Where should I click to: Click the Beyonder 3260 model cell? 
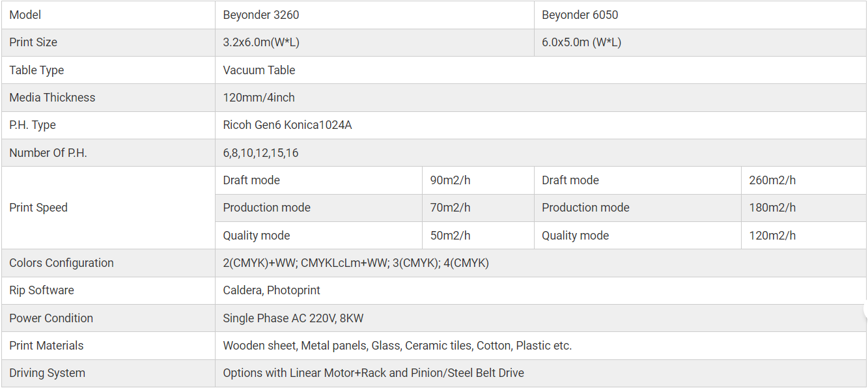(261, 15)
